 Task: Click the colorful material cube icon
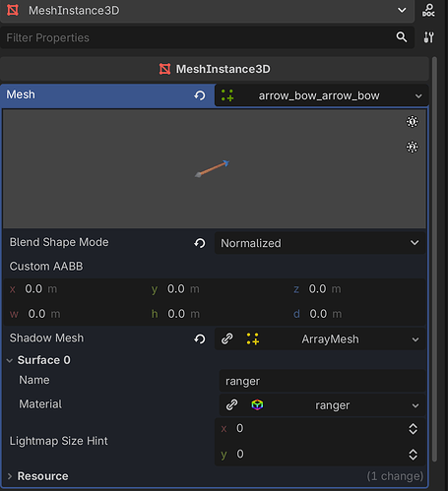257,405
